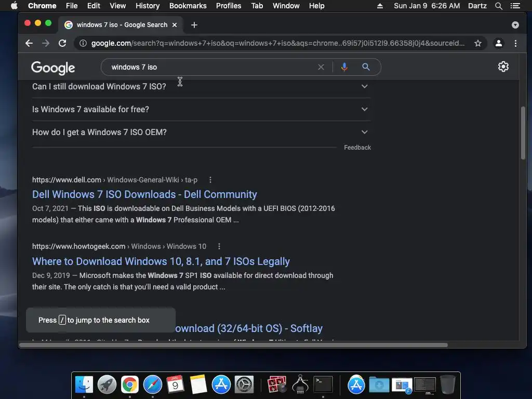Bookmark this page with the star icon
The height and width of the screenshot is (399, 532).
(478, 43)
